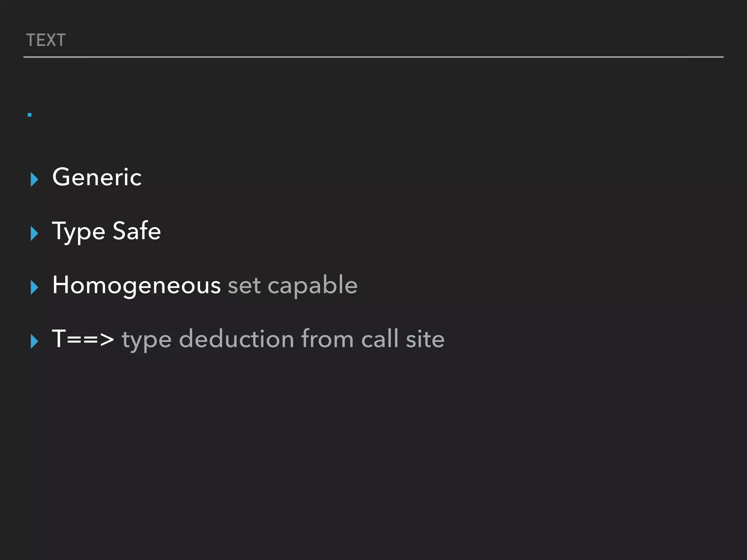Click the small blue square above the bullets
Viewport: 747px width, 560px height.
click(30, 115)
